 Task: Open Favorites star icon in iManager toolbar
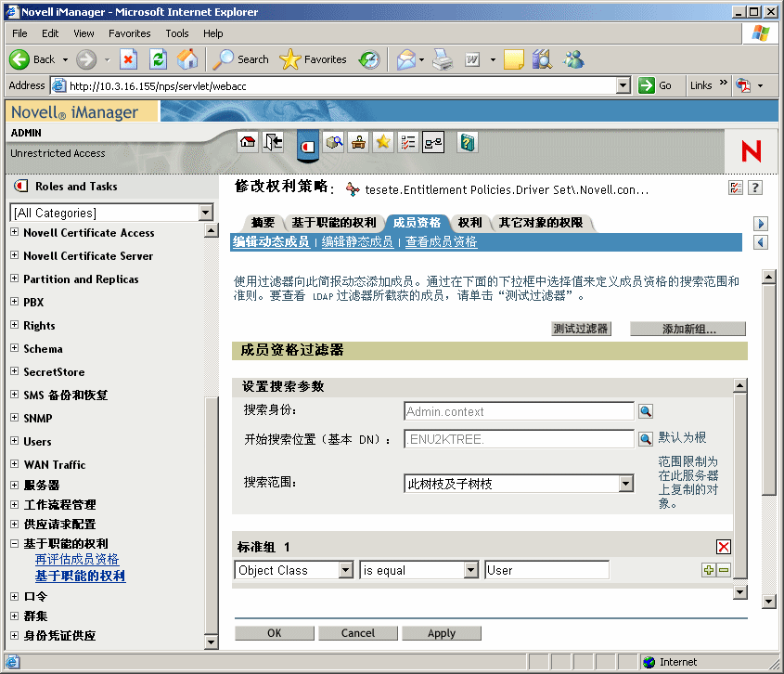[383, 142]
